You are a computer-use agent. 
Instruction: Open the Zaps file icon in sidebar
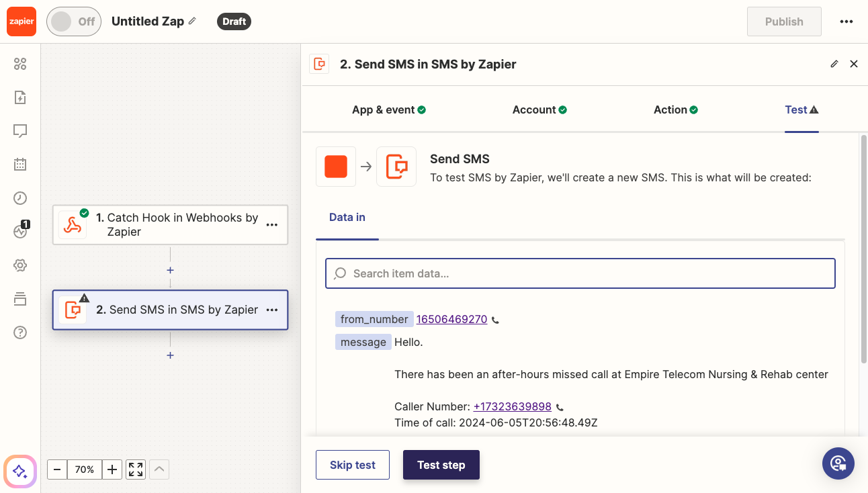coord(20,97)
